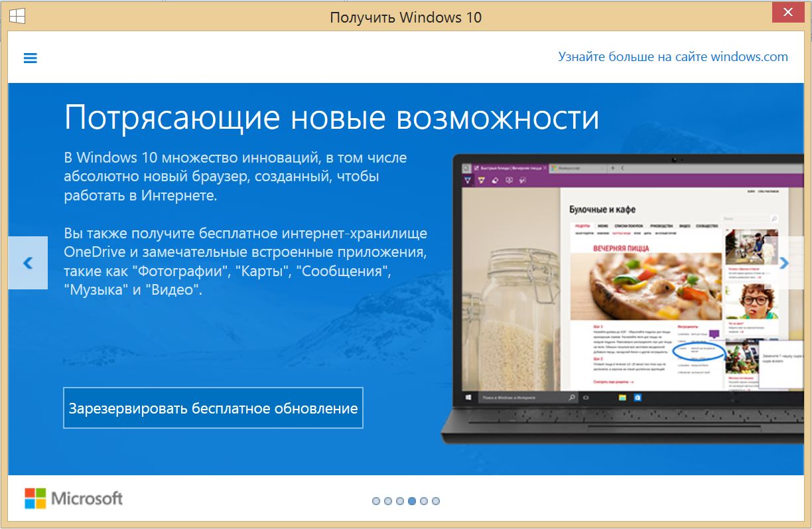Click heading Потрясающие новые возможности
Viewport: 812px width, 529px height.
332,118
